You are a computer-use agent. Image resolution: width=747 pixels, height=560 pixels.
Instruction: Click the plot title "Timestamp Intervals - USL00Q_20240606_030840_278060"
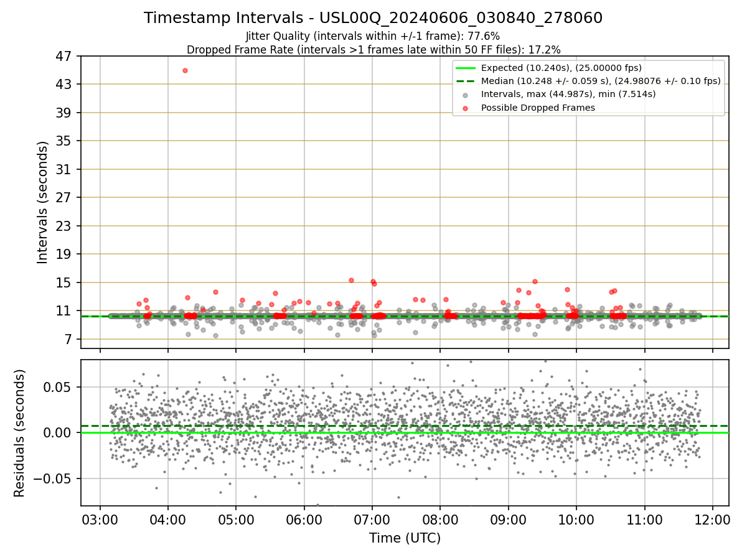pyautogui.click(x=373, y=18)
